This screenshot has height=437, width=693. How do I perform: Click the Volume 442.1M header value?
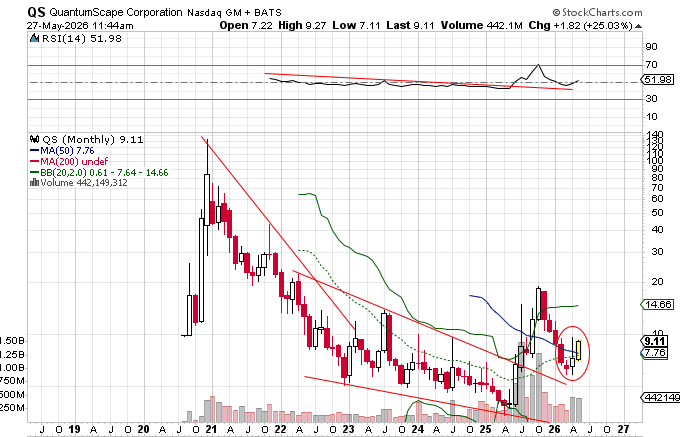pos(481,26)
